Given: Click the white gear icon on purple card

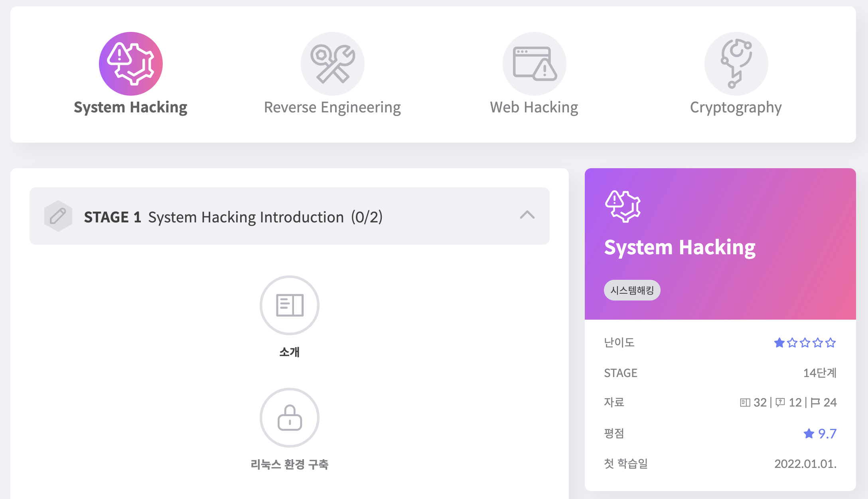Looking at the screenshot, I should (x=623, y=206).
